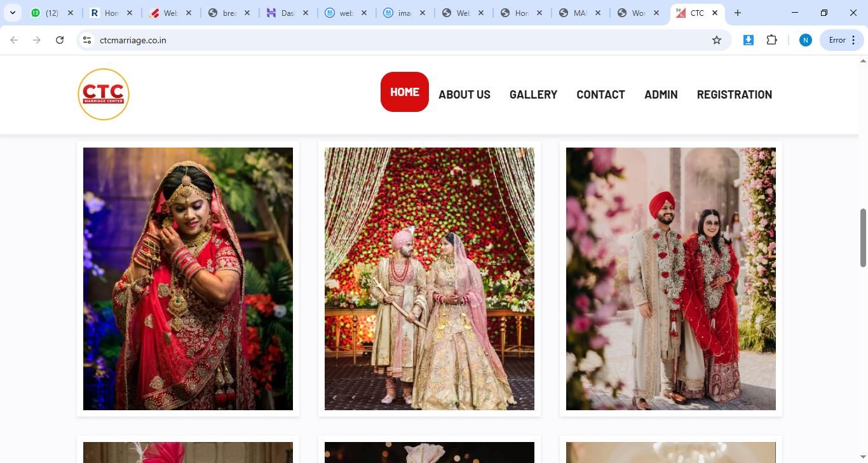Click the CTC Marriage Center logo
This screenshot has width=868, height=463.
point(104,94)
